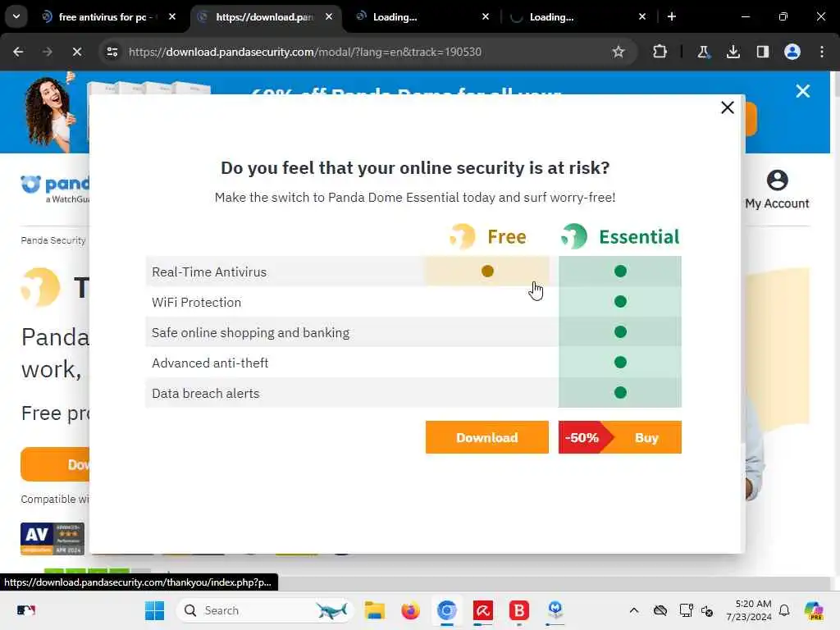Open the blue shield taskbar app
840x630 pixels.
555,609
